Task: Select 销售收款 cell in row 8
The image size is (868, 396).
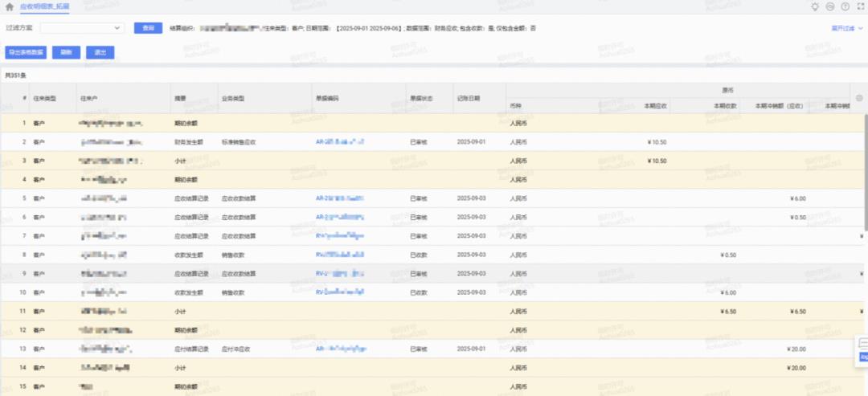Action: [x=232, y=255]
